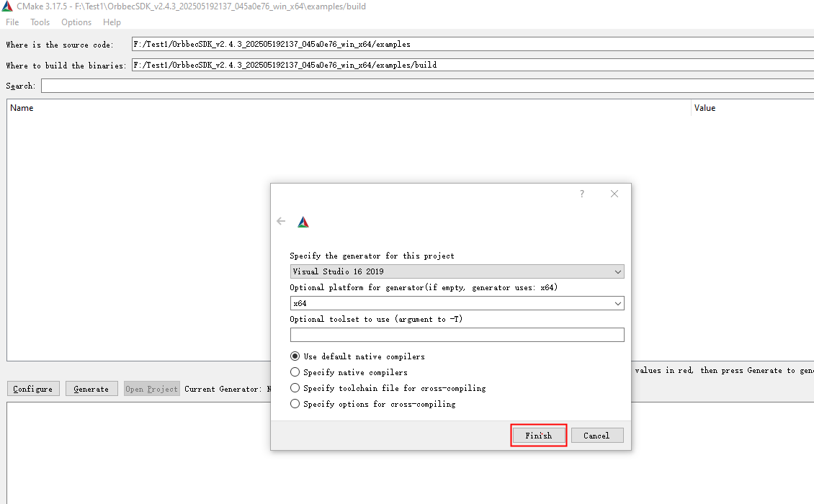The width and height of the screenshot is (814, 504).
Task: Close the generator dialog with X
Action: coord(614,194)
